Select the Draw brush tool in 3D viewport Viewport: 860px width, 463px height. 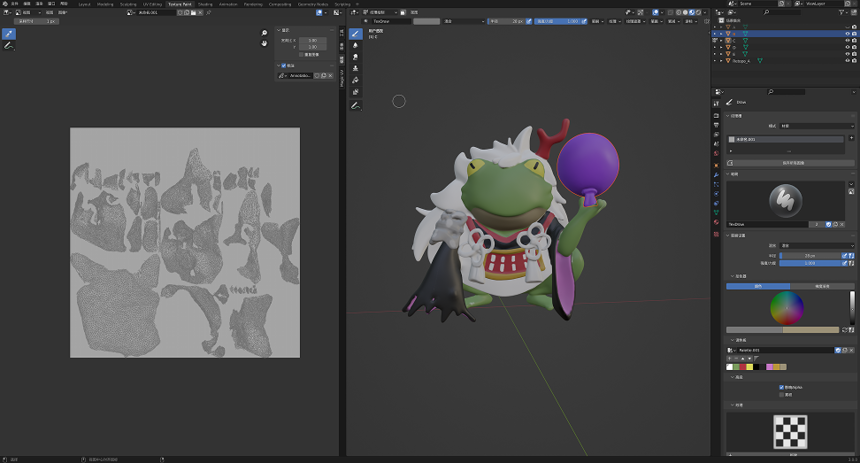tap(355, 34)
